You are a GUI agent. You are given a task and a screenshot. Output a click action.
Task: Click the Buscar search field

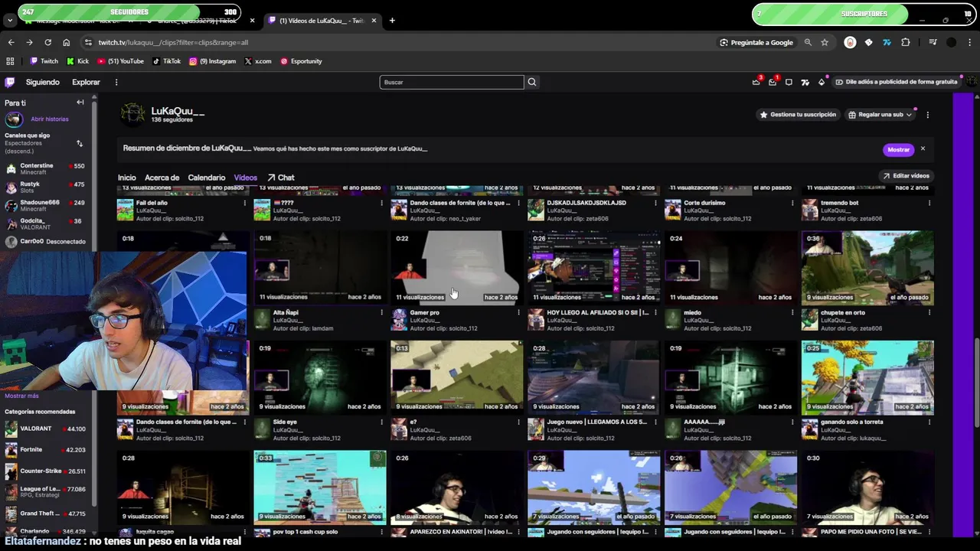pos(452,82)
